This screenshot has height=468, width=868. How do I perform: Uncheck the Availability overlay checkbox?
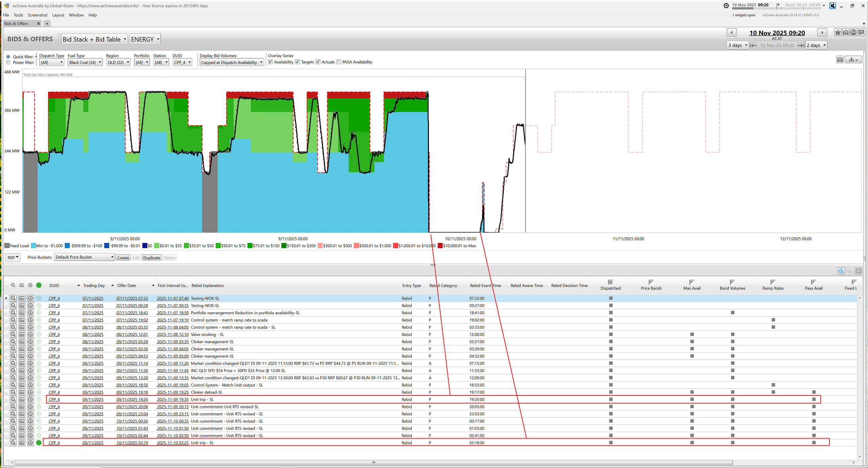270,62
